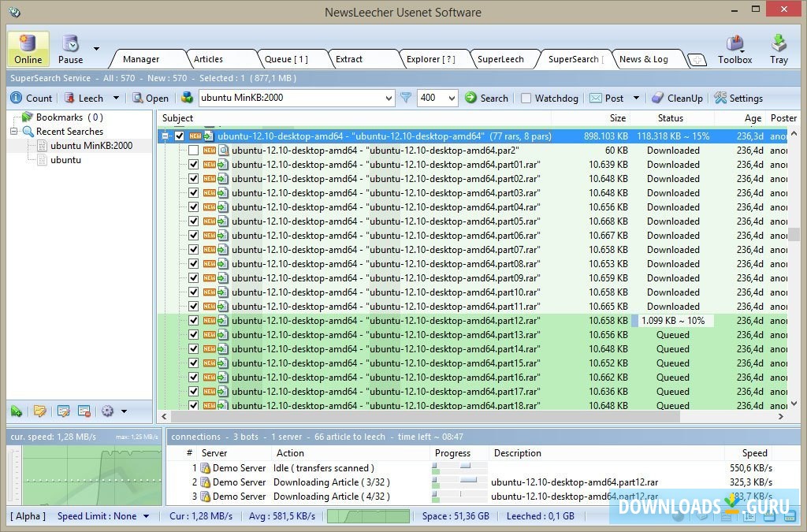Enable the Watchdog checkbox

526,99
